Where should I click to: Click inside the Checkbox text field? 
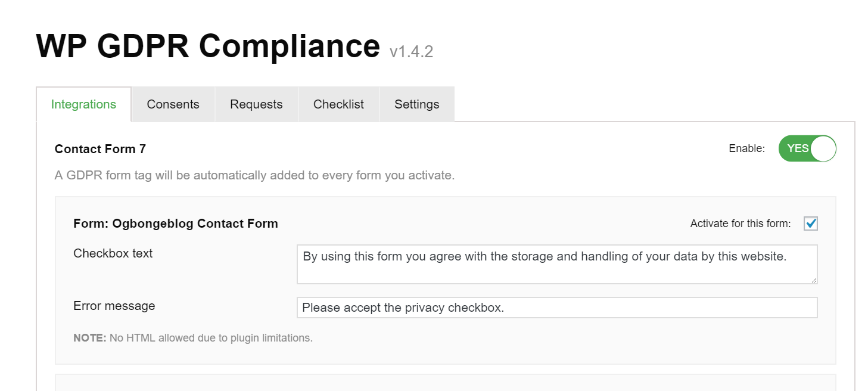click(x=557, y=264)
